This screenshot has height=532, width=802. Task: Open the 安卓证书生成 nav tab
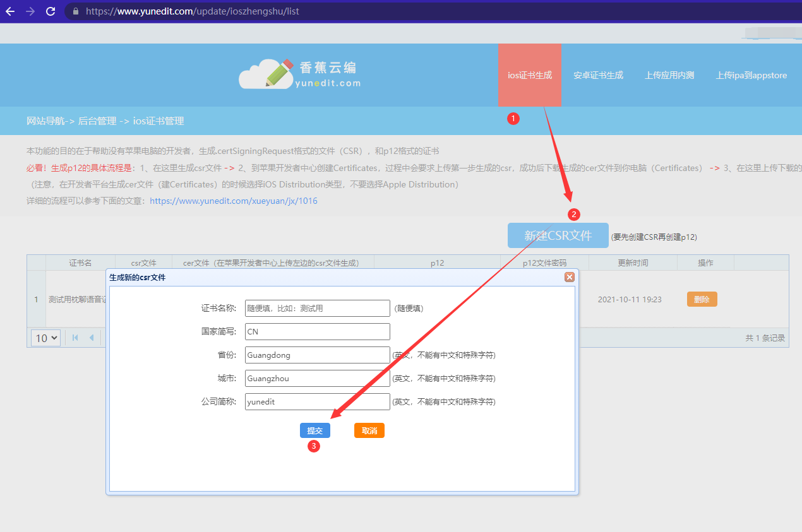pos(598,75)
